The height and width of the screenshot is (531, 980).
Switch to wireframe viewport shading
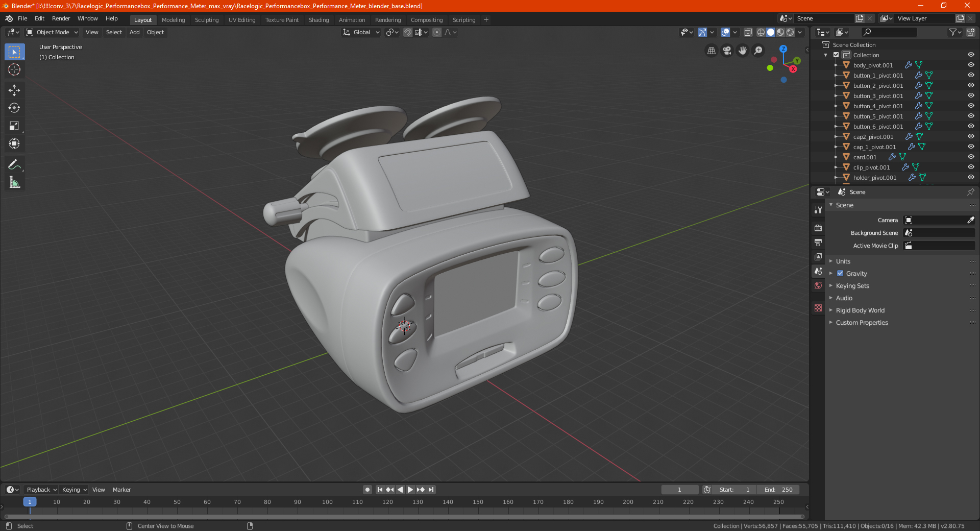(761, 32)
